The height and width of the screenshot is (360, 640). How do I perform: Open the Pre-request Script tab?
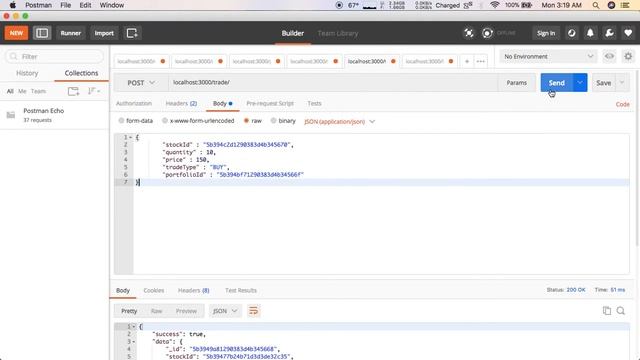[270, 103]
